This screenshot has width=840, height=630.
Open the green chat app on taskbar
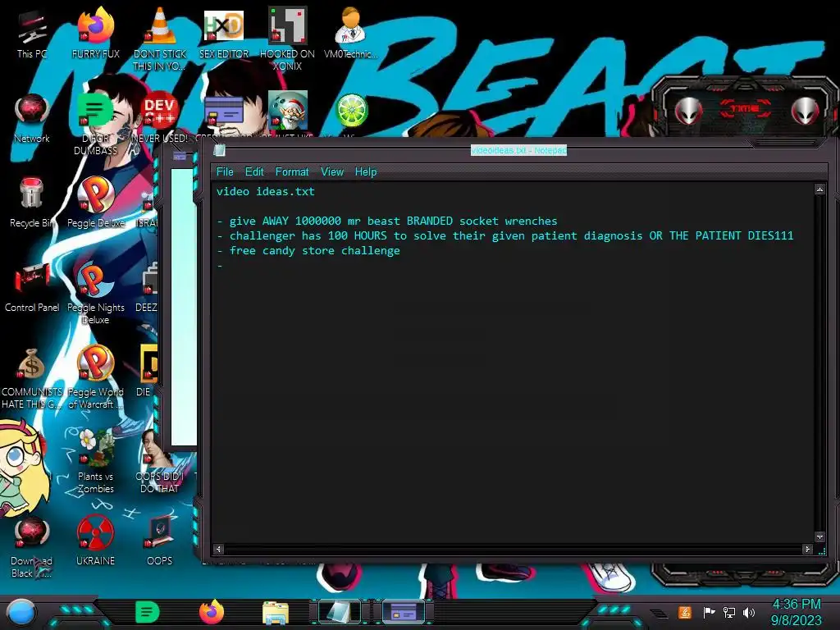point(148,612)
